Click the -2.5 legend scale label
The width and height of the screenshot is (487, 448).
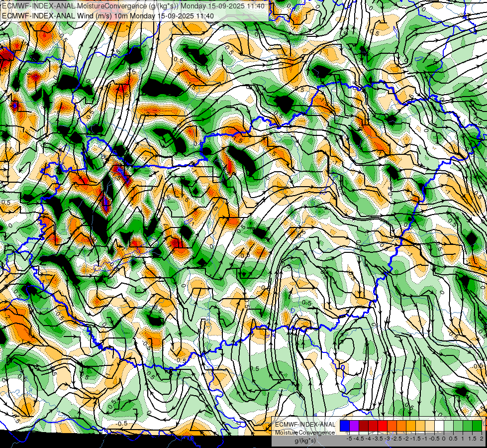click(x=396, y=439)
